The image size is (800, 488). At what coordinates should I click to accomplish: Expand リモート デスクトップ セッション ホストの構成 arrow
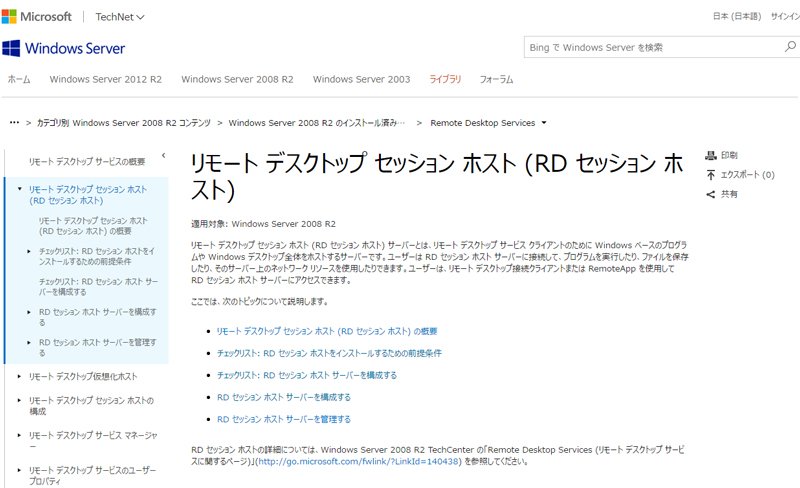point(19,401)
